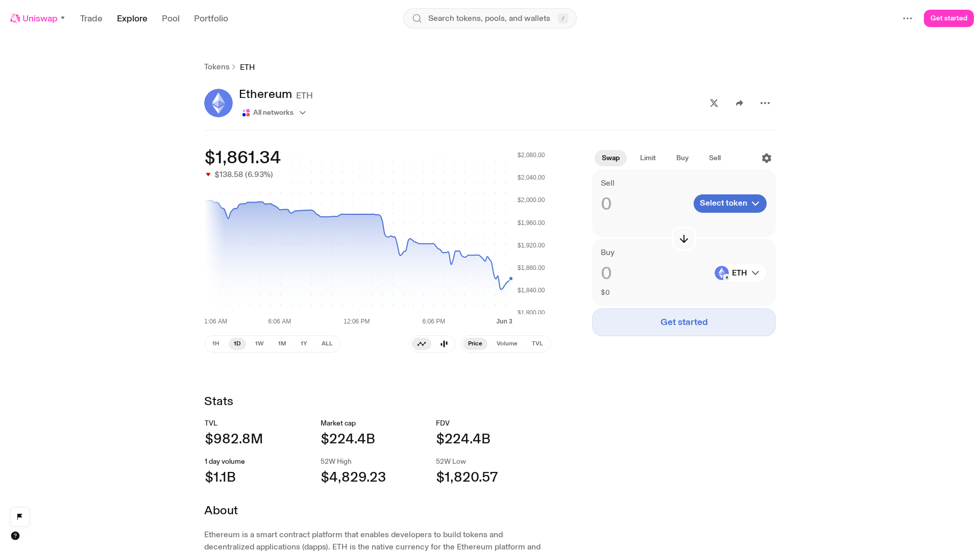
Task: Show the TVL chart
Action: point(537,344)
